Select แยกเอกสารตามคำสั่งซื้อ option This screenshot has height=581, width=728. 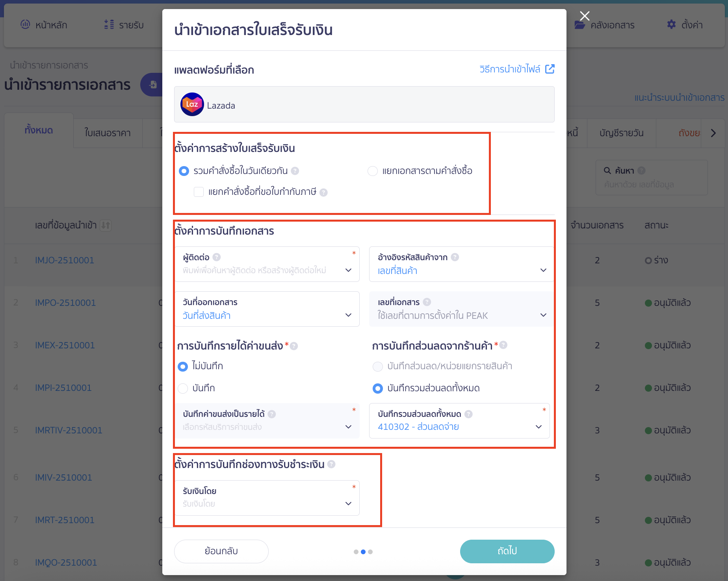[373, 171]
